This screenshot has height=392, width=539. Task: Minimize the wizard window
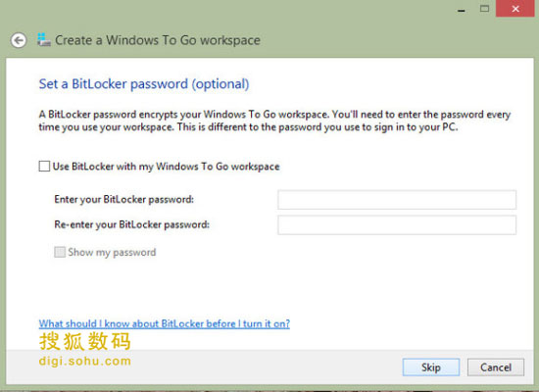462,10
